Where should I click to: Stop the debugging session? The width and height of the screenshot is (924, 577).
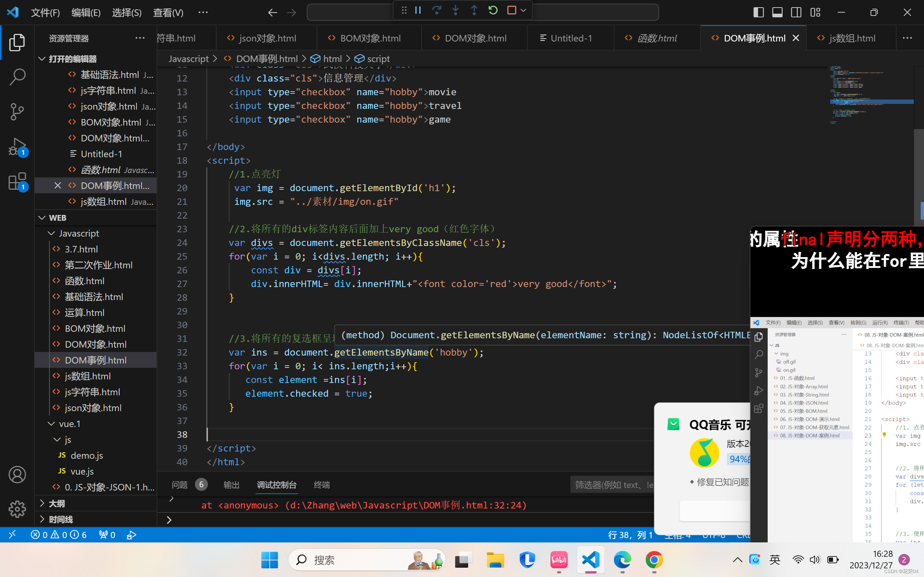point(512,11)
